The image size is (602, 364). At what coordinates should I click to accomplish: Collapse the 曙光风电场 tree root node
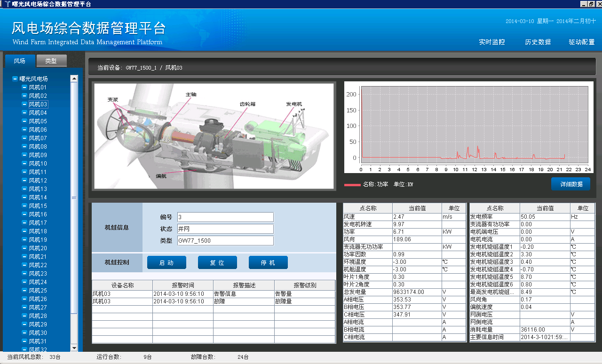click(15, 79)
